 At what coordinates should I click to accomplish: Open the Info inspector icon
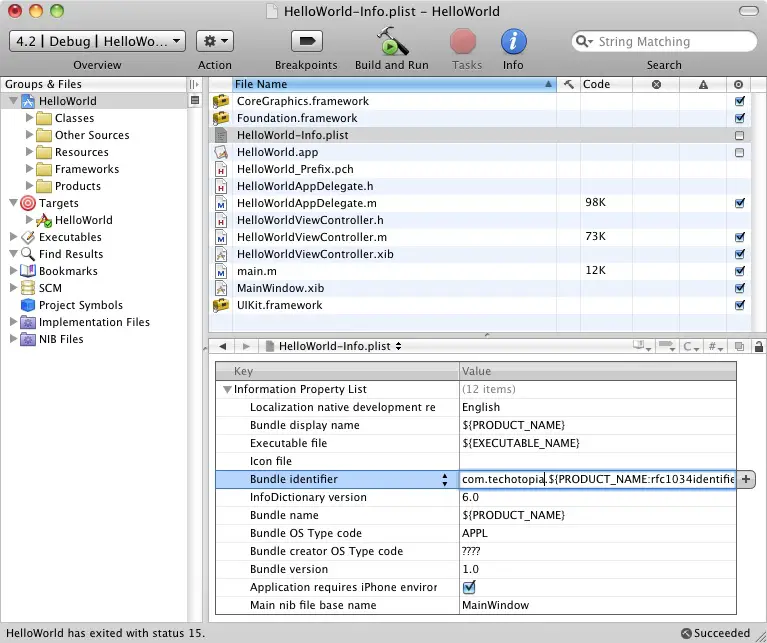coord(513,42)
